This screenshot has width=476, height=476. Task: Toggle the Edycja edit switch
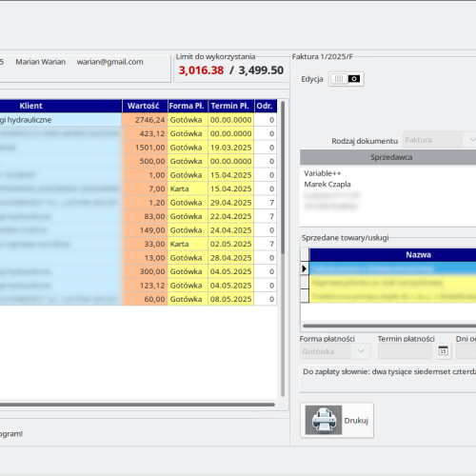(346, 79)
